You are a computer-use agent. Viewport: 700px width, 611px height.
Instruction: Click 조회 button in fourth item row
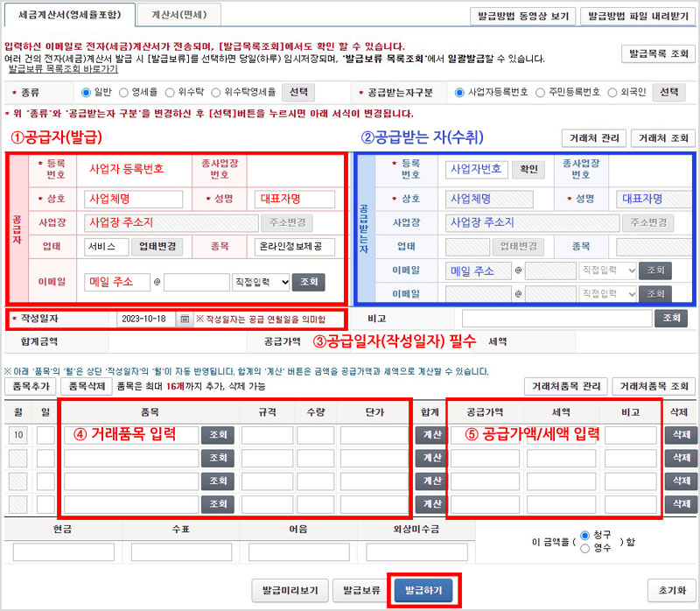(218, 505)
